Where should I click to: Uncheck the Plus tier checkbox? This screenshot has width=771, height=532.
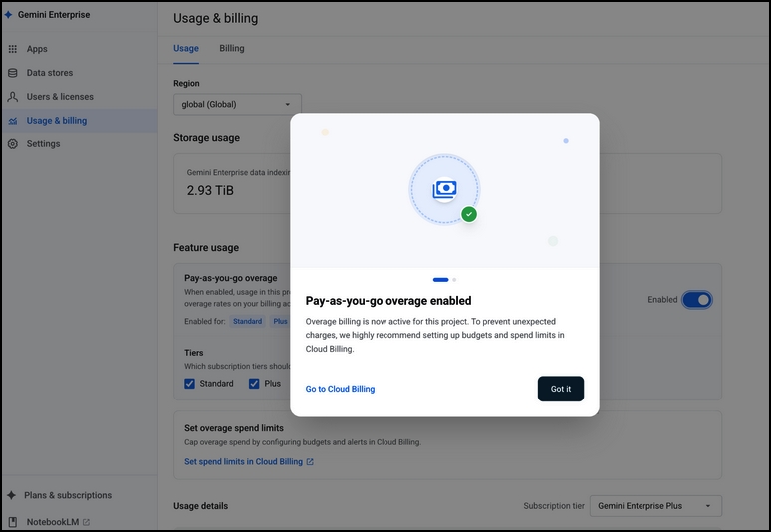pyautogui.click(x=254, y=383)
